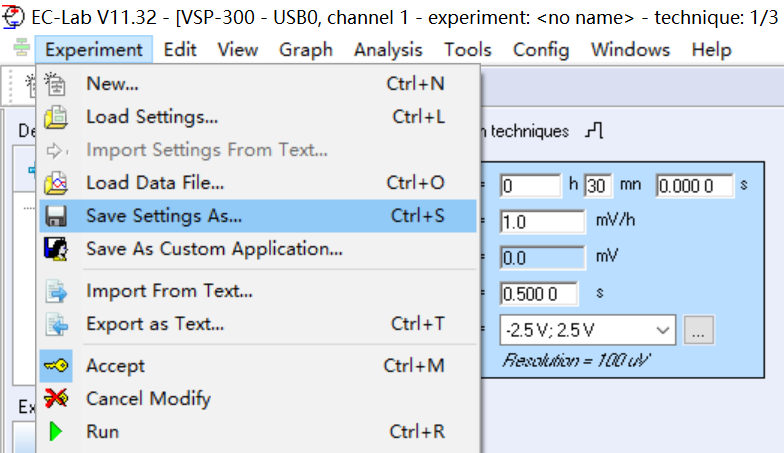The image size is (784, 453).
Task: Open the Tools menu
Action: (468, 50)
